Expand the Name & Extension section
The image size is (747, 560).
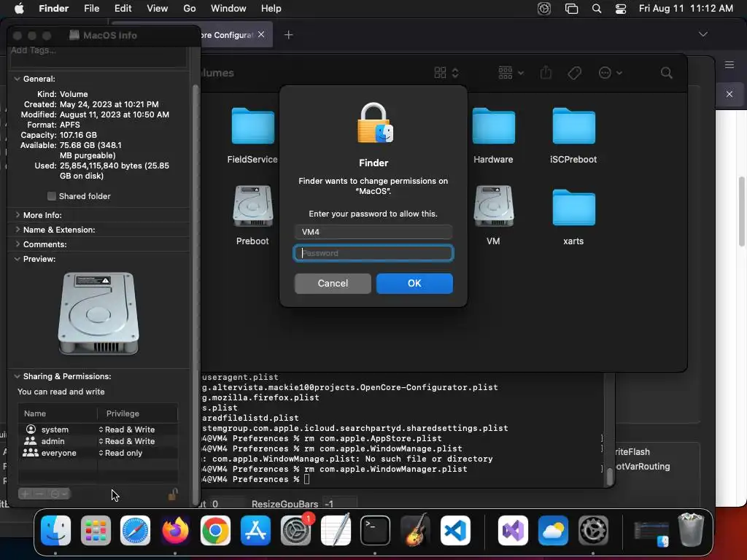pyautogui.click(x=18, y=230)
